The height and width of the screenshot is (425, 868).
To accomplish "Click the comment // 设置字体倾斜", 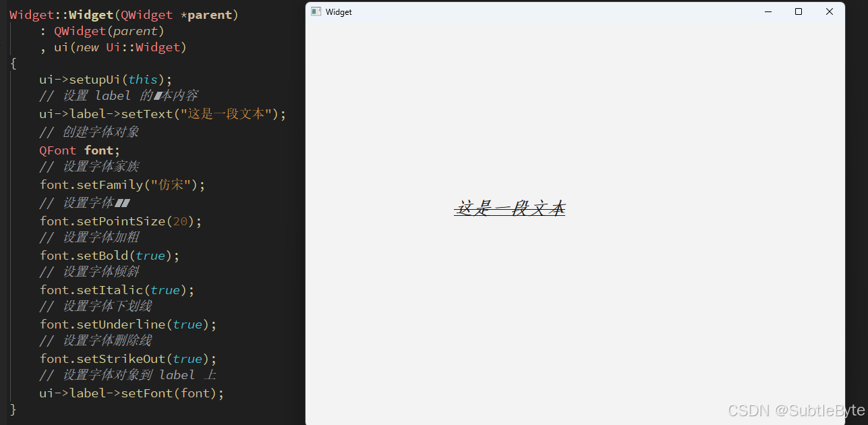I will [89, 272].
